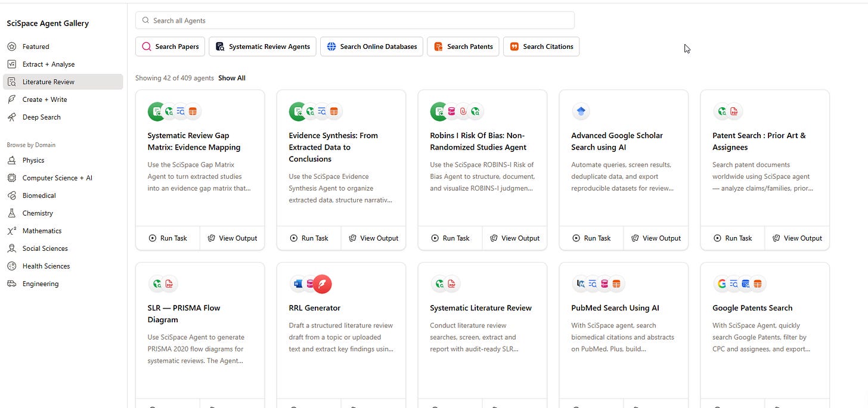Click the paperclip icon on Robins I card
The image size is (868, 408).
[x=463, y=111]
